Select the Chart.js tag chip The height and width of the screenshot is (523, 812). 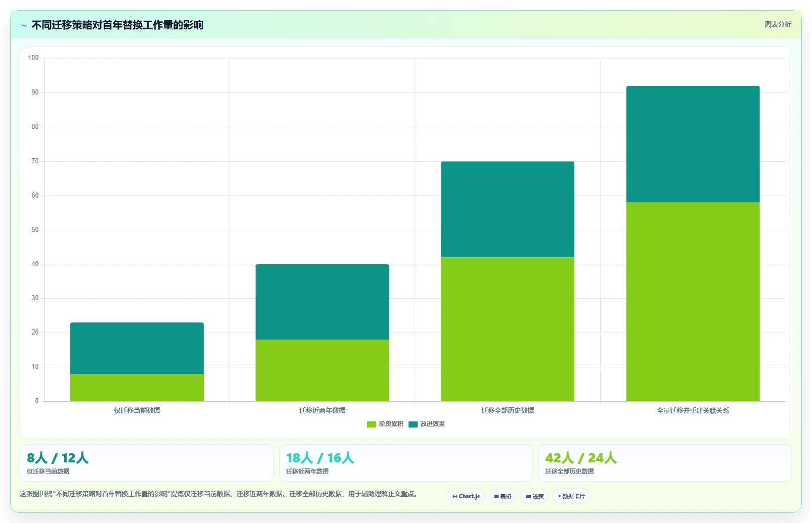click(x=466, y=496)
